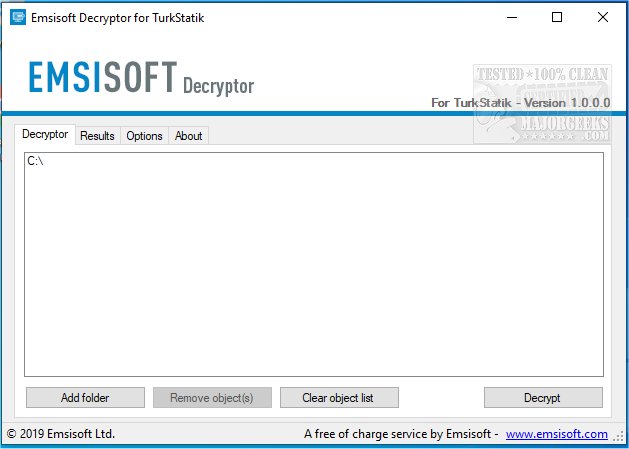Open the Options tab
Screen dimensions: 629x449
(x=144, y=136)
